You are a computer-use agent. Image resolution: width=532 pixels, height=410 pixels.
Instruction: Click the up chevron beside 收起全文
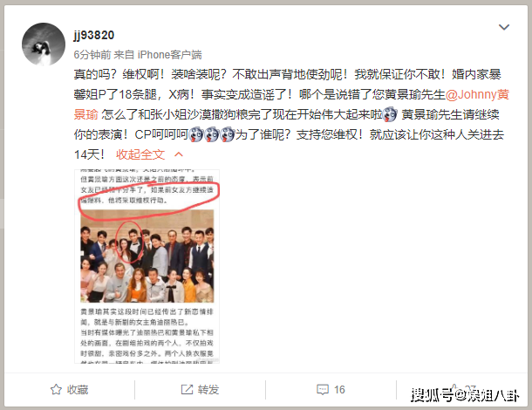pos(179,154)
